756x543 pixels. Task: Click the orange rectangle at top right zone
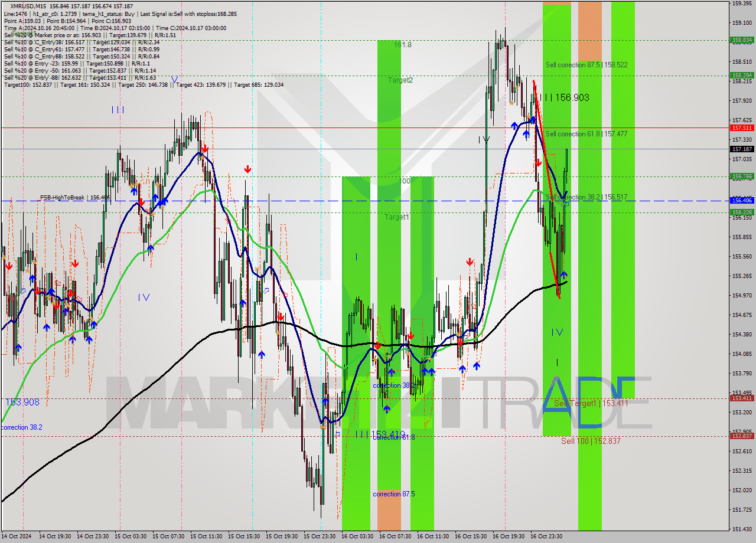[x=589, y=31]
